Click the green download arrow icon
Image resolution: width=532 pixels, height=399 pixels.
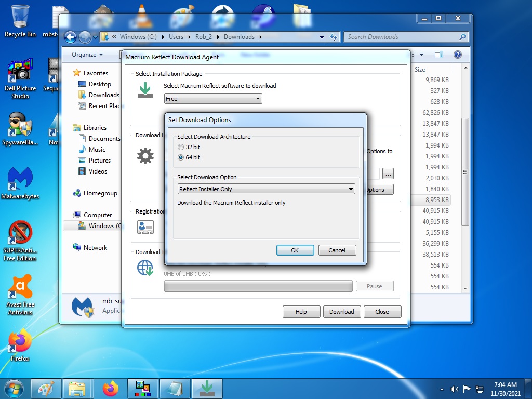click(x=145, y=90)
